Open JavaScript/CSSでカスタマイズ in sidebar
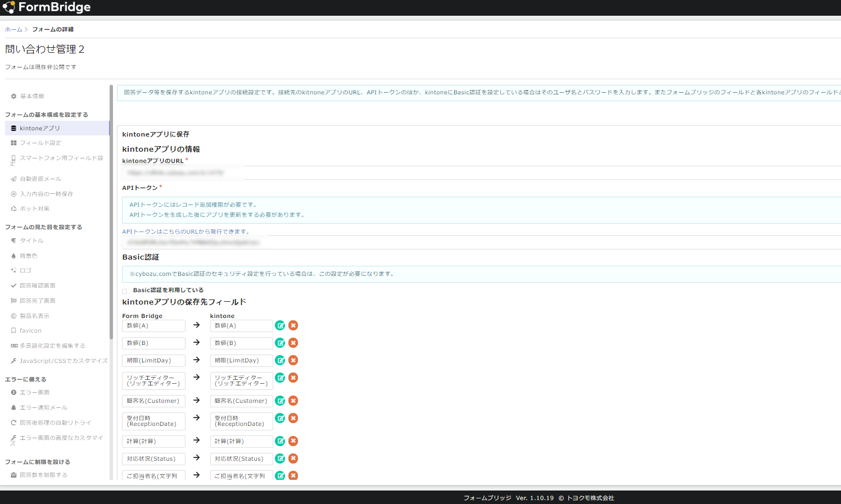 tap(64, 361)
